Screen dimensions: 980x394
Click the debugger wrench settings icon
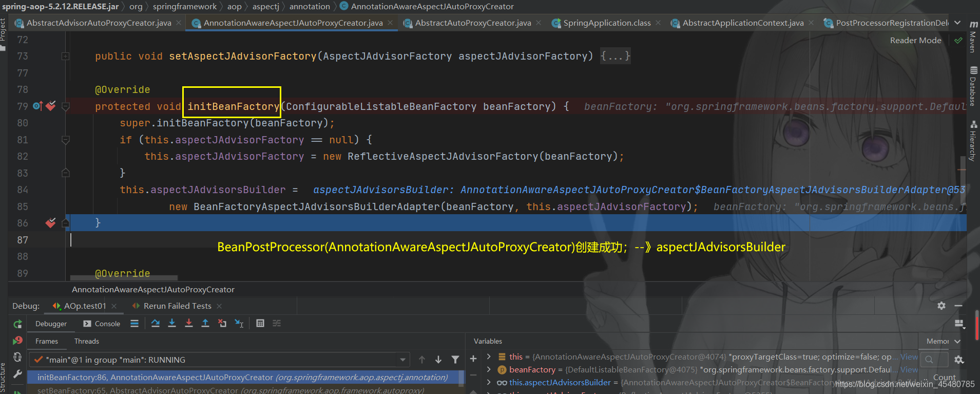(x=17, y=373)
